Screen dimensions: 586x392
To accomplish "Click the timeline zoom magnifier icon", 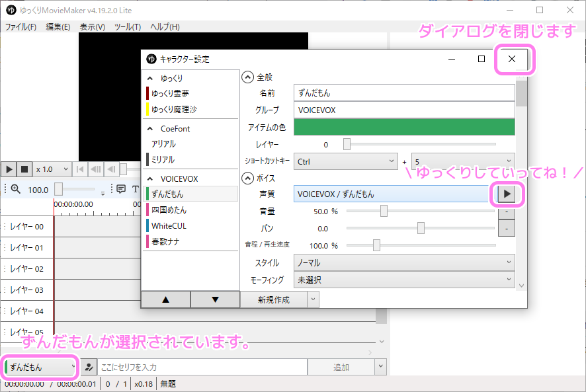I will pyautogui.click(x=15, y=189).
